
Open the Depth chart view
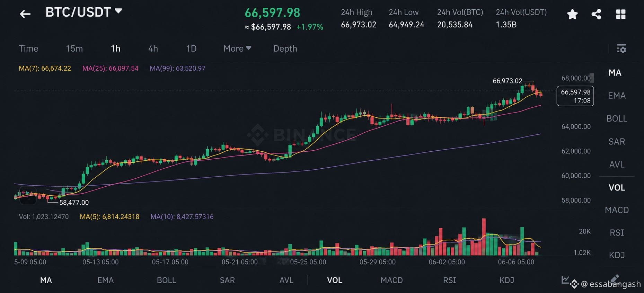[285, 48]
